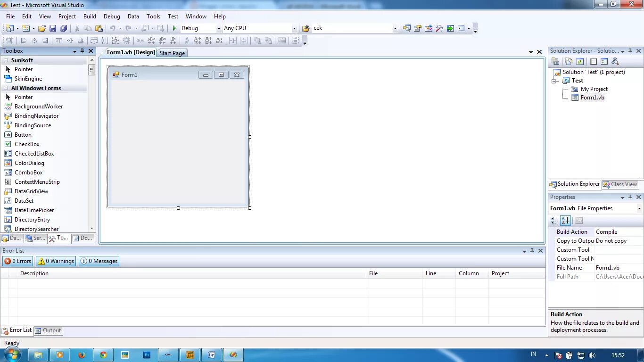Toggle auto-hide pin on Properties panel
The height and width of the screenshot is (362, 644).
tap(630, 197)
